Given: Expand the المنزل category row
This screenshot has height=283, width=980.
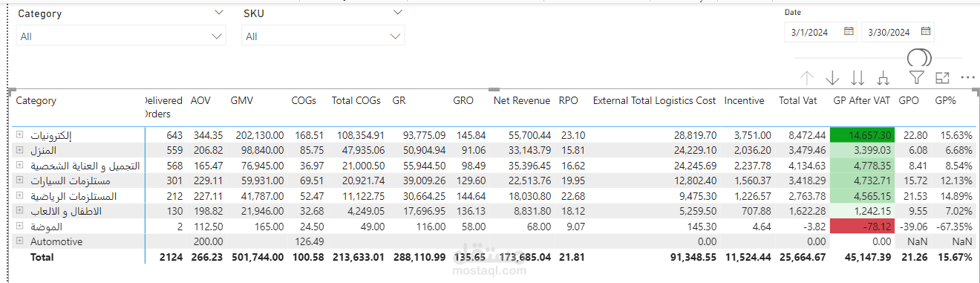Looking at the screenshot, I should tap(19, 150).
